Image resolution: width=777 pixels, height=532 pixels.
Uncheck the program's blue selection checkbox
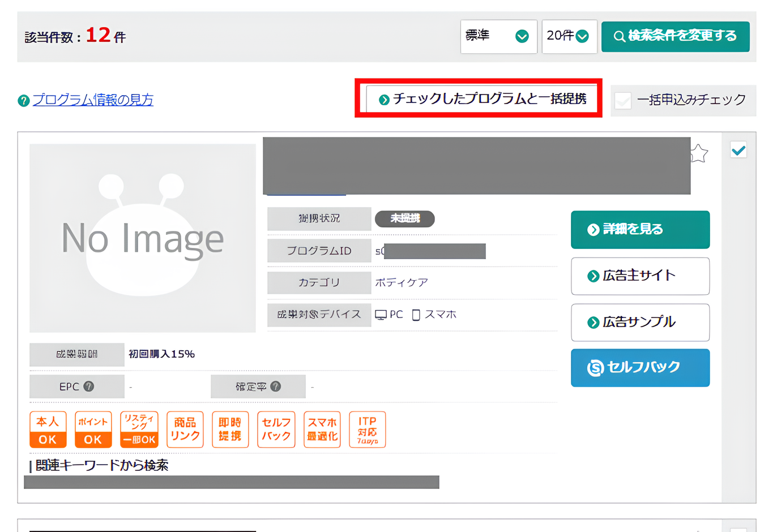[738, 150]
